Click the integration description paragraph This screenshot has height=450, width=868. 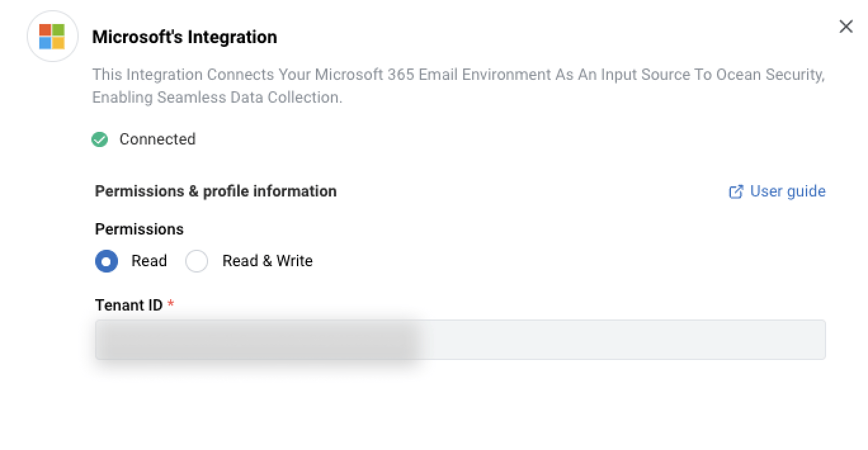[x=459, y=86]
